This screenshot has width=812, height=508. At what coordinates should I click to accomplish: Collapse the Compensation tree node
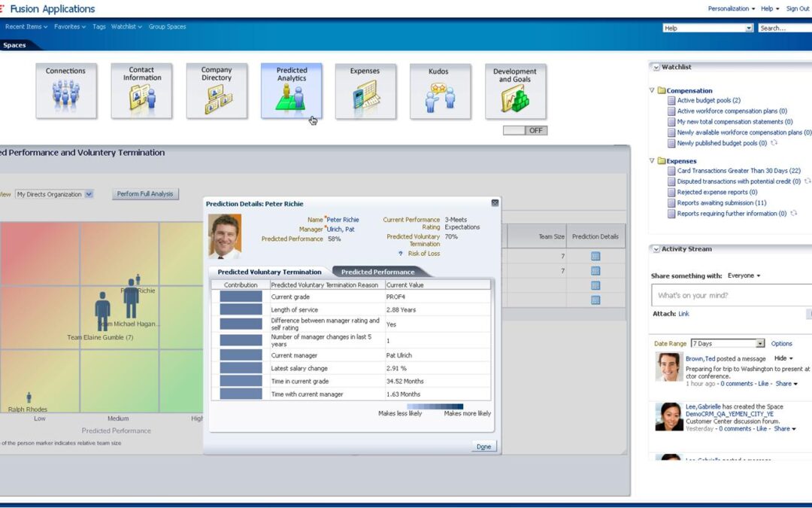tap(652, 90)
